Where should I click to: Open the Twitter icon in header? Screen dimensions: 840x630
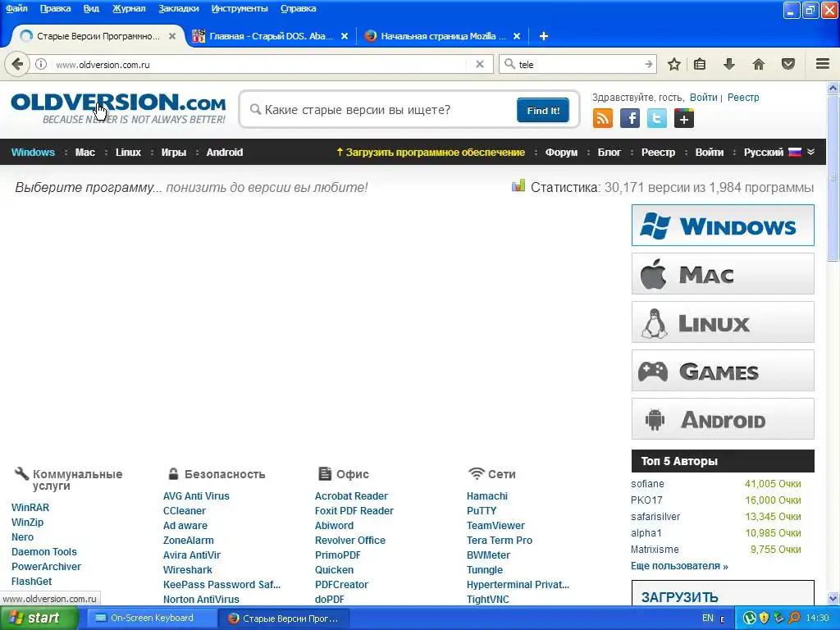(657, 118)
